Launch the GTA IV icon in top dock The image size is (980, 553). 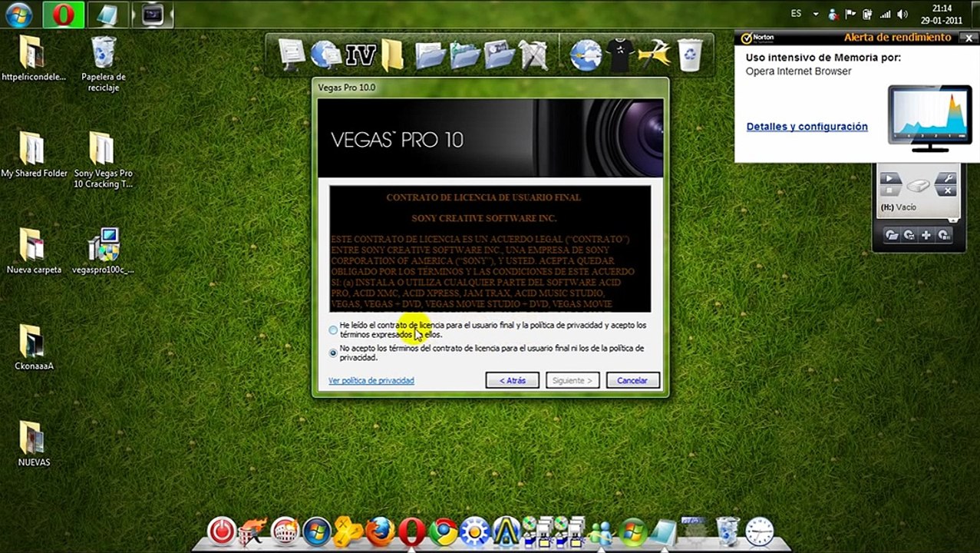click(x=360, y=55)
